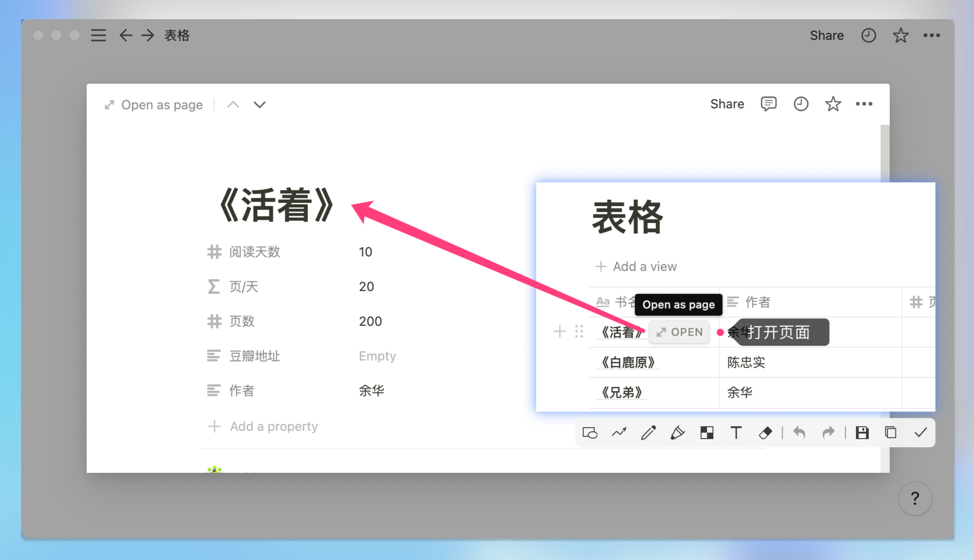Screen dimensions: 974x560
Task: Click Share inside the page preview
Action: pos(727,104)
